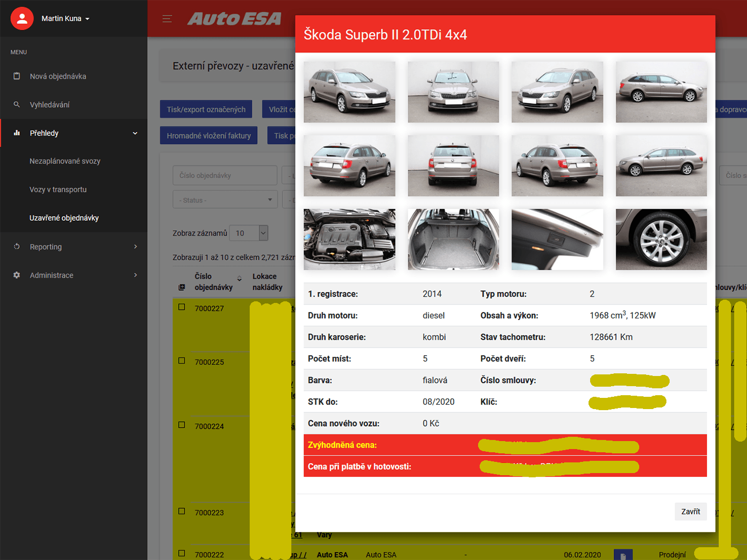Click the Cena při platbě v hotovosti label

click(360, 467)
